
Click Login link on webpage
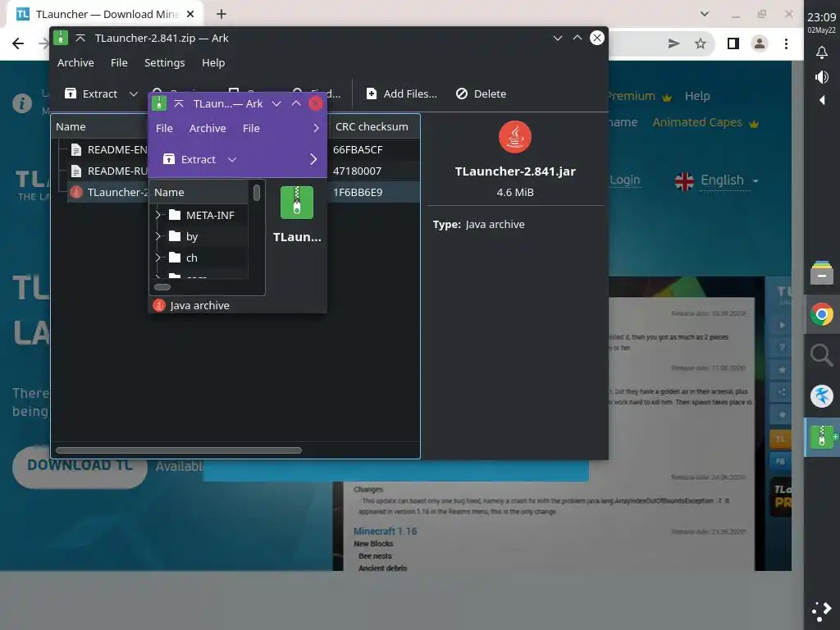click(x=624, y=180)
